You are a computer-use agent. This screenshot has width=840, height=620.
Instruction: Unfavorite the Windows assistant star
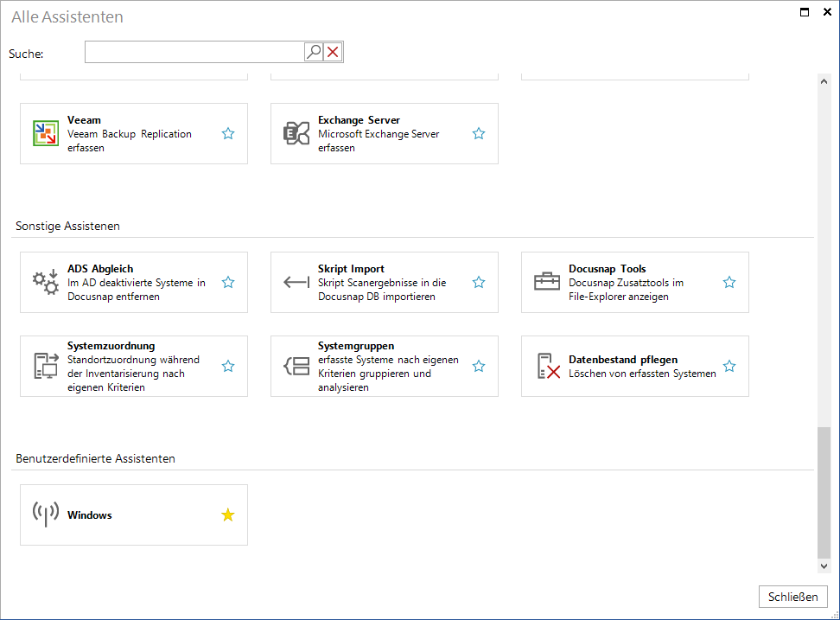point(228,515)
